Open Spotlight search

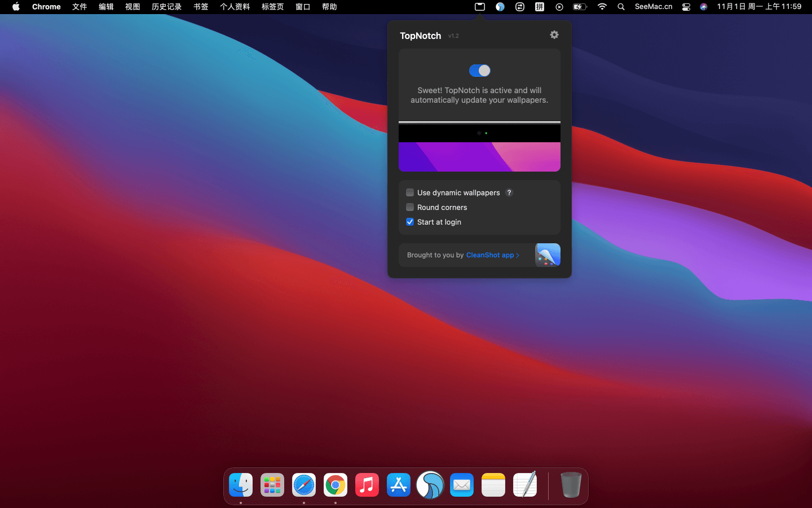point(621,7)
